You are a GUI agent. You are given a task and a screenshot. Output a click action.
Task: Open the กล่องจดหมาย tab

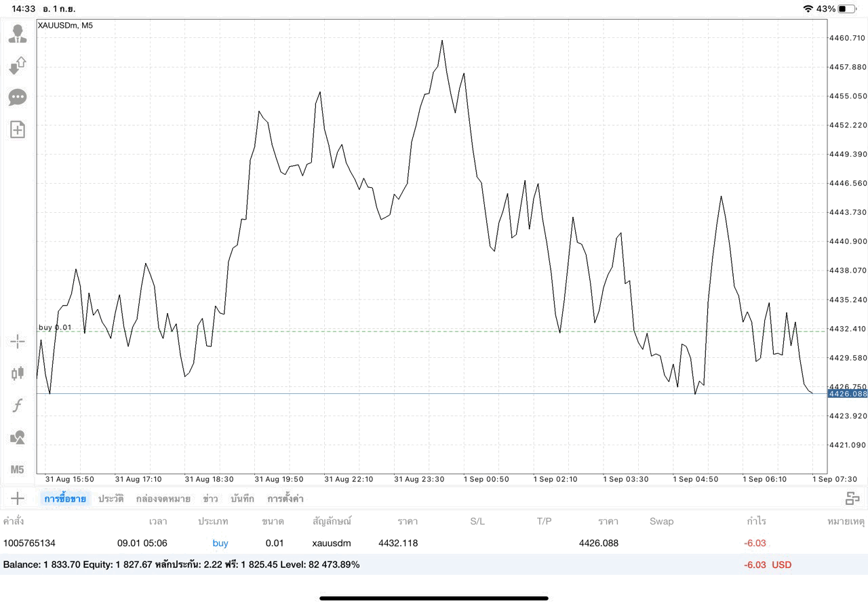click(x=163, y=499)
